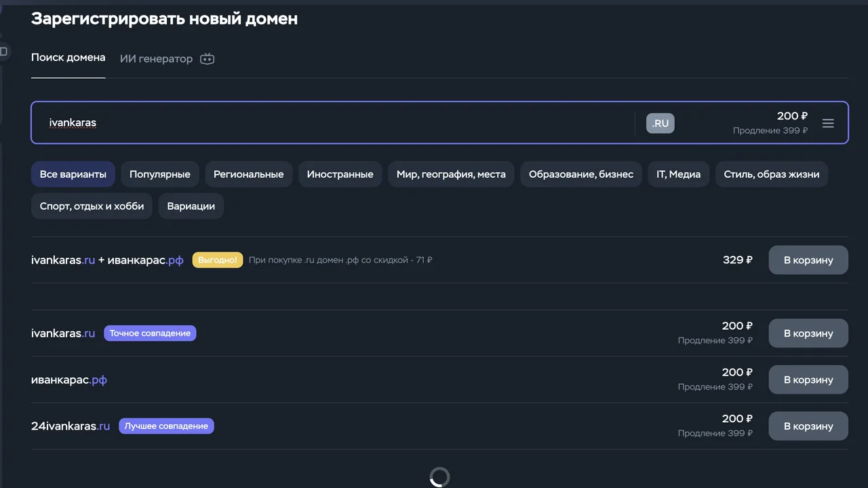Viewport: 868px width, 488px height.
Task: Click the 200 ₽ price in search bar
Action: [792, 116]
